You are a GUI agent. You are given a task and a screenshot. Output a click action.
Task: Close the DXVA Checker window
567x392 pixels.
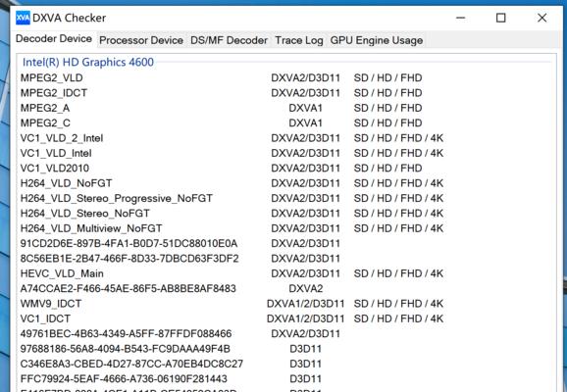pos(542,18)
